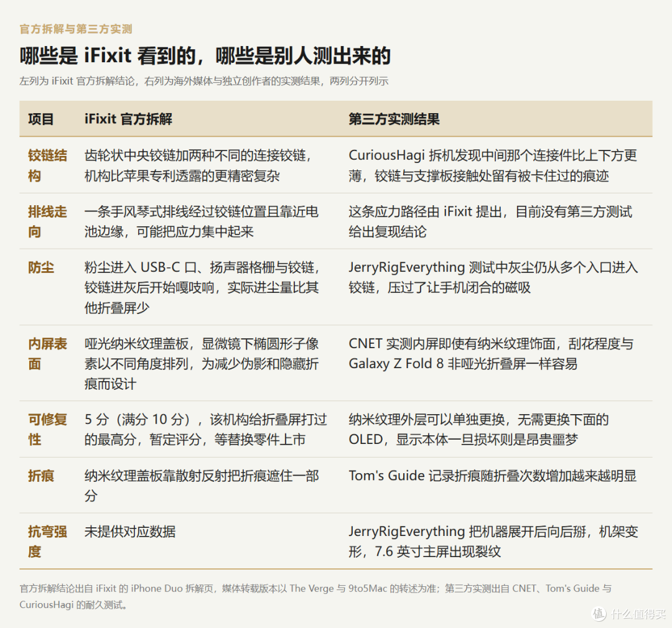The image size is (672, 628).
Task: Click the row label '排线走向'
Action: (x=47, y=221)
